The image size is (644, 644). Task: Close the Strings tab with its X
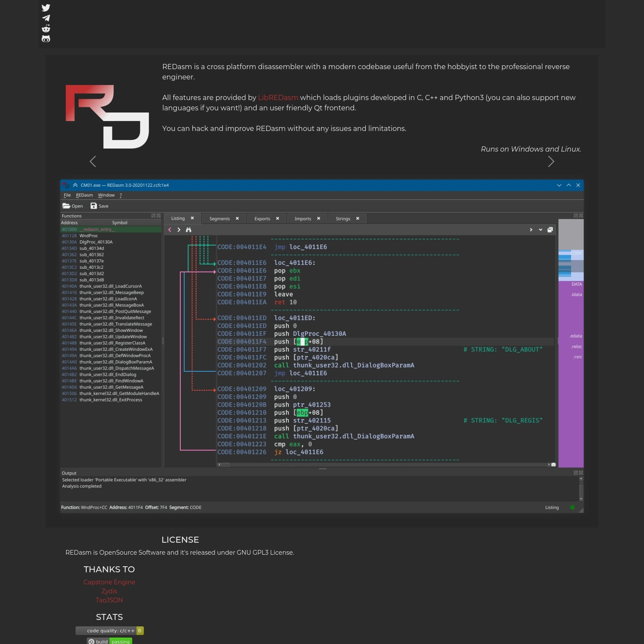point(358,219)
